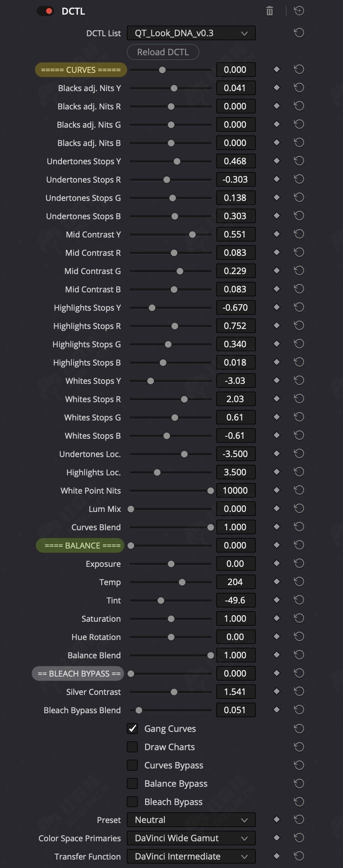Image resolution: width=343 pixels, height=868 pixels.
Task: Enable the Draw Charts checkbox
Action: (132, 747)
